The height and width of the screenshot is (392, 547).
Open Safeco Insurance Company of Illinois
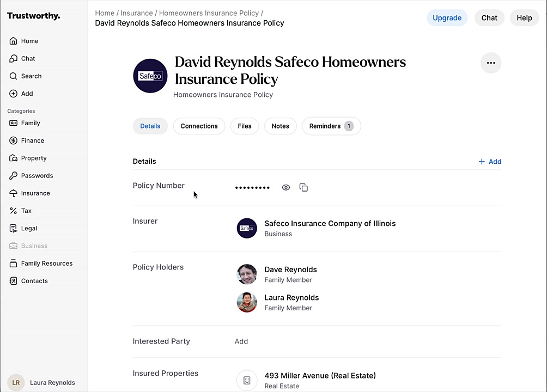point(330,224)
